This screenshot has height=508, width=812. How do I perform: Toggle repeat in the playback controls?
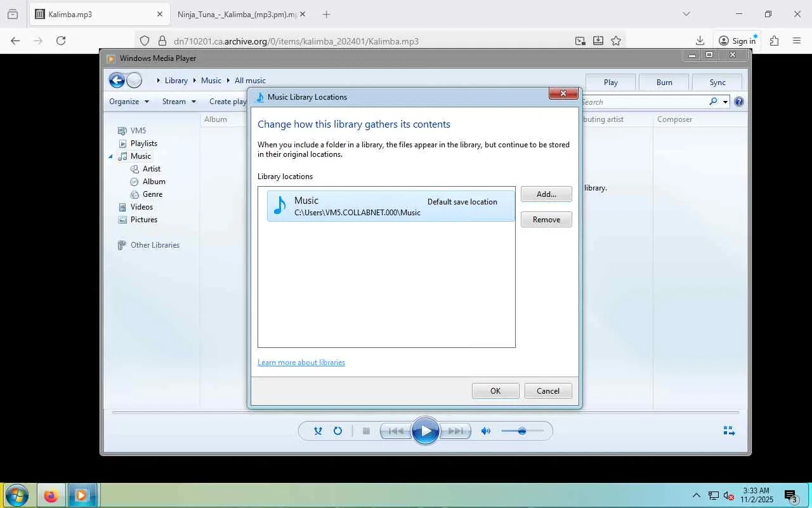click(337, 431)
